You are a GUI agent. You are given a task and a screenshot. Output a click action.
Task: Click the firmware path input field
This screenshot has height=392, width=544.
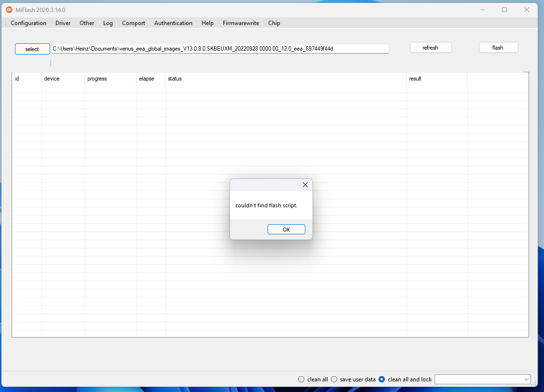click(x=220, y=49)
